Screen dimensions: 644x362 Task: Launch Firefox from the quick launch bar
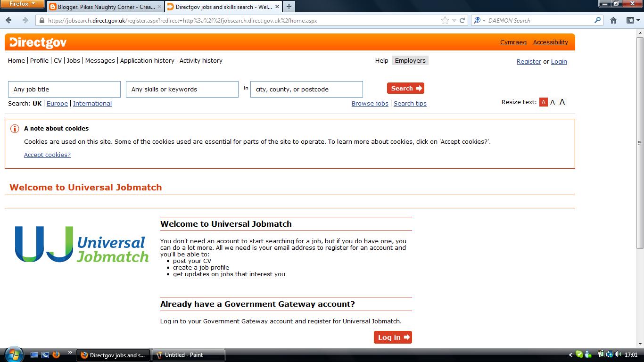[56, 355]
